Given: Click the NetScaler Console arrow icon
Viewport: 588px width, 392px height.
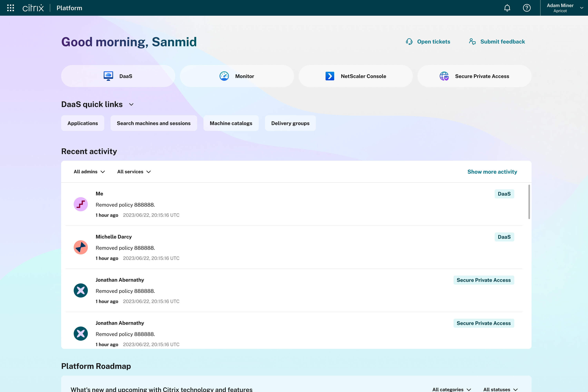Looking at the screenshot, I should (x=330, y=76).
